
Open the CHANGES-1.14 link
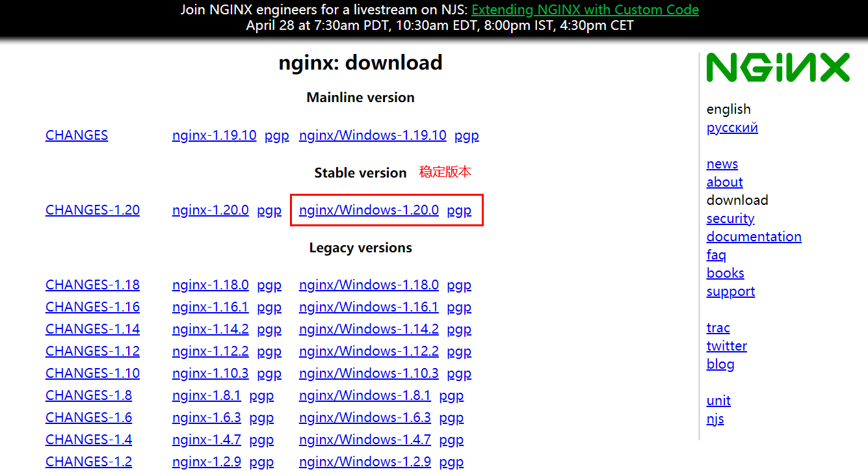(x=92, y=329)
